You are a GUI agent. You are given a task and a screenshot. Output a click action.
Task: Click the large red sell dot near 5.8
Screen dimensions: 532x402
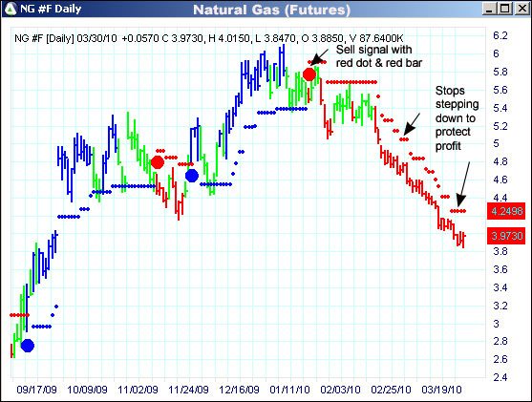pos(309,74)
